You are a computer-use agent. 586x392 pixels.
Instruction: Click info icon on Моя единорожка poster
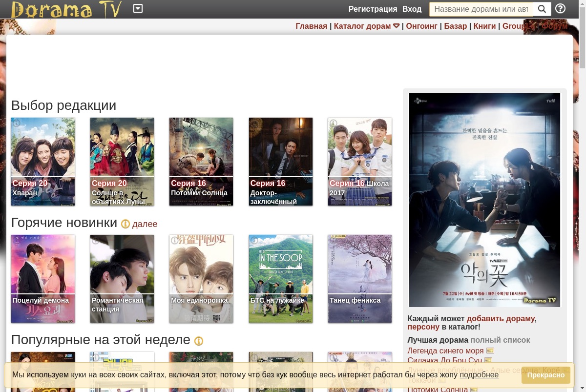[175, 240]
